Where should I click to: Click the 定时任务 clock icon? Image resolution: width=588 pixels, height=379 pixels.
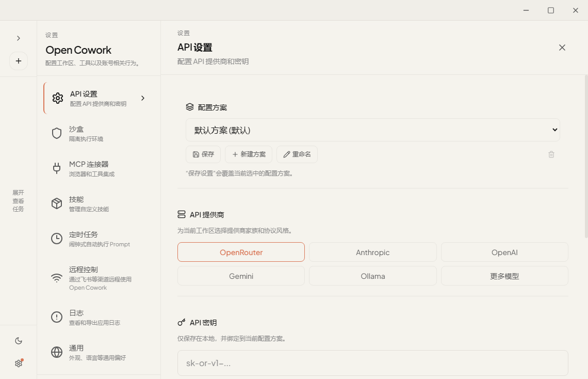click(57, 239)
